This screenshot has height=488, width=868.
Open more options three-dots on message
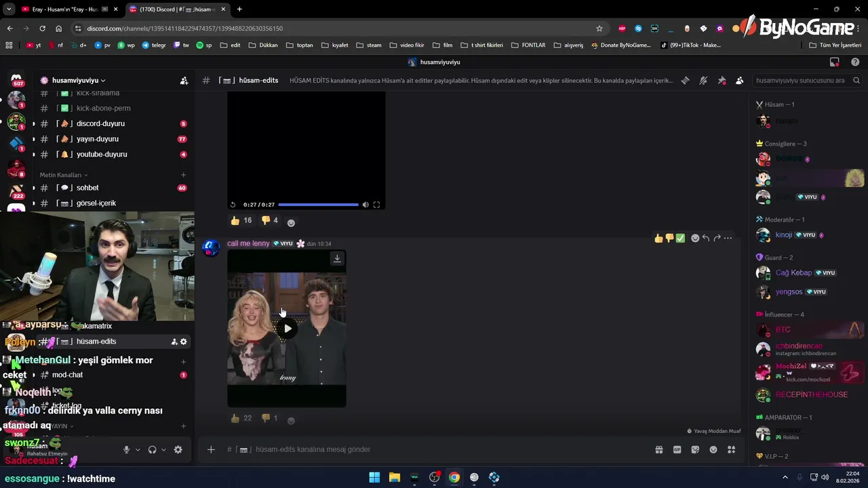[x=728, y=238]
